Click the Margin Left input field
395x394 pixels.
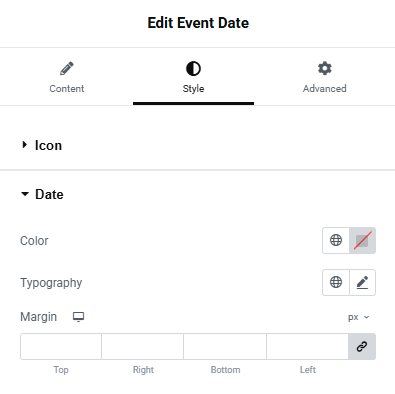307,347
